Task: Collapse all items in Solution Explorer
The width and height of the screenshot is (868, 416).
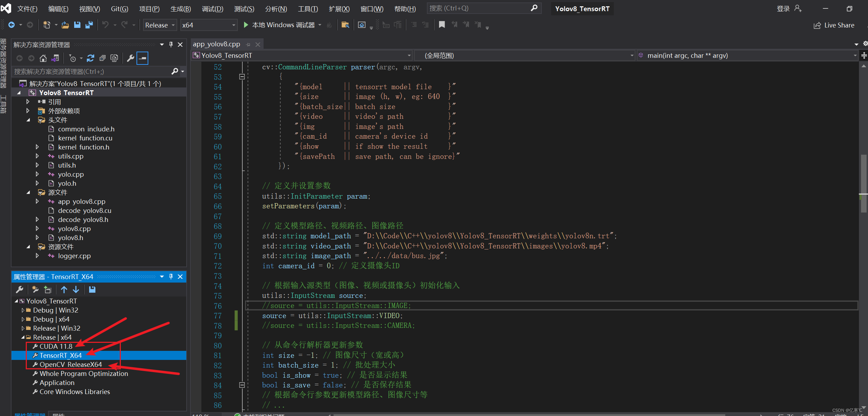Action: click(x=102, y=58)
